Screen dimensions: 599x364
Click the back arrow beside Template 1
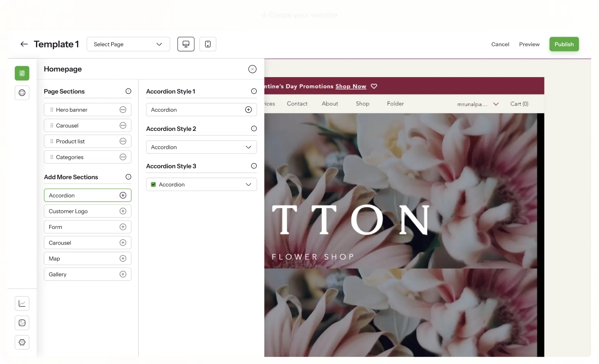point(24,44)
